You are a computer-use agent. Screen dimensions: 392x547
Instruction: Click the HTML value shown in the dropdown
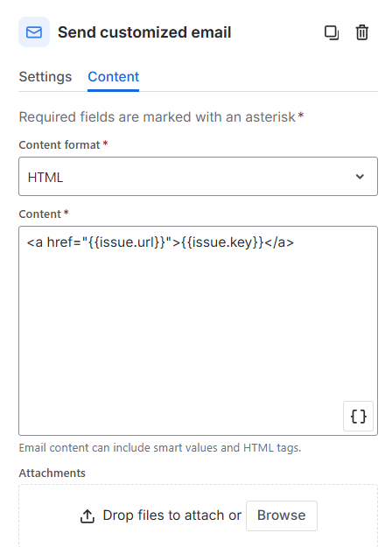point(45,177)
